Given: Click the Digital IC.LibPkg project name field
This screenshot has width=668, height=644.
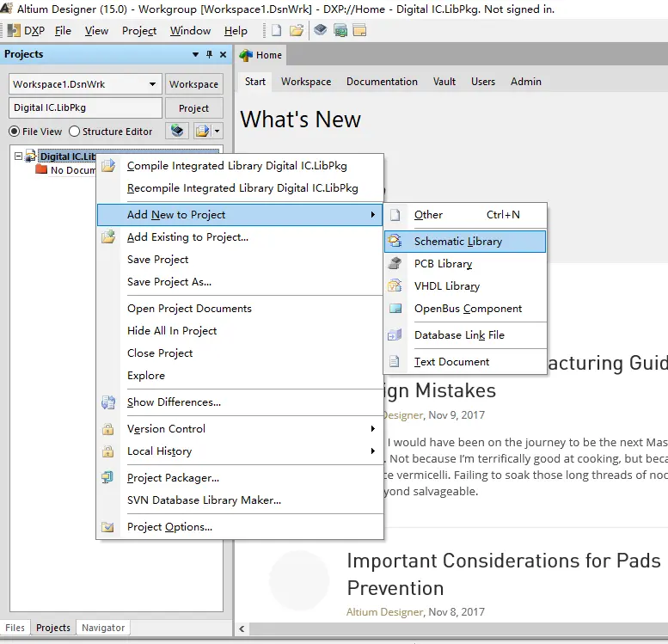Looking at the screenshot, I should click(x=85, y=108).
